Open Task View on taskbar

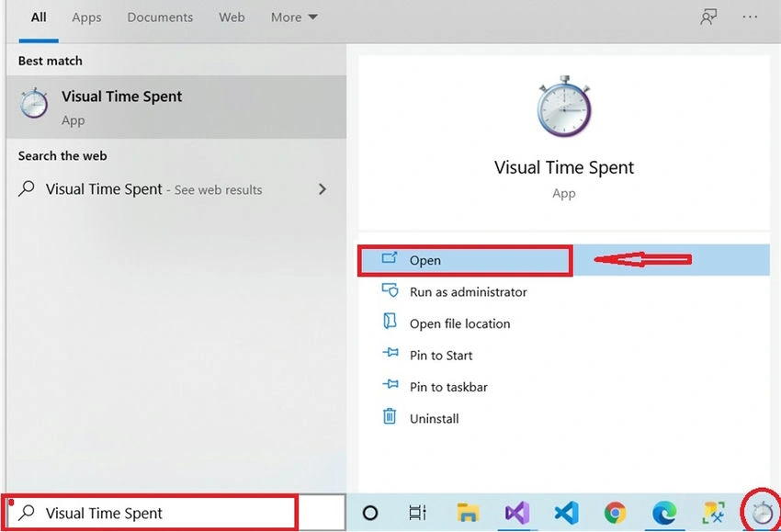(417, 513)
